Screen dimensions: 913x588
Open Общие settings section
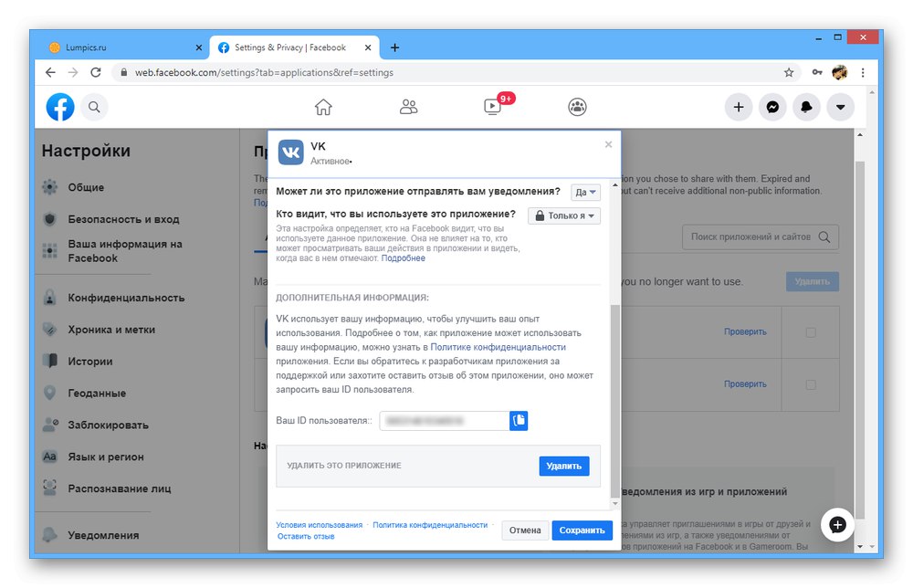tap(86, 187)
